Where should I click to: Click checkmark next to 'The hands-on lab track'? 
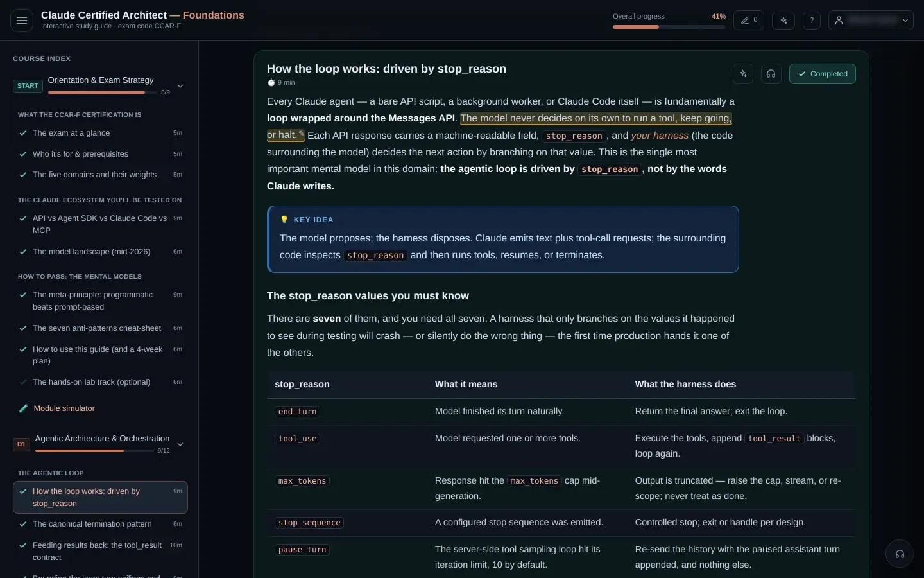pos(23,382)
